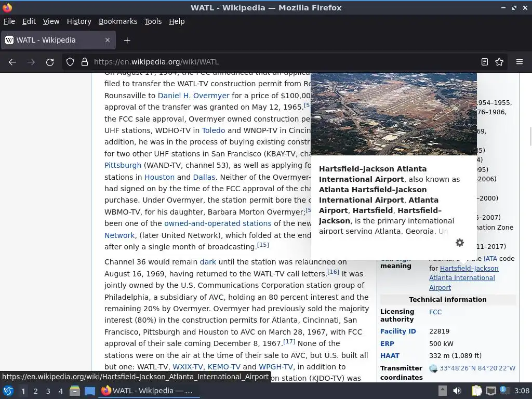This screenshot has height=399, width=532.
Task: Open citation [17]
Action: click(x=289, y=342)
